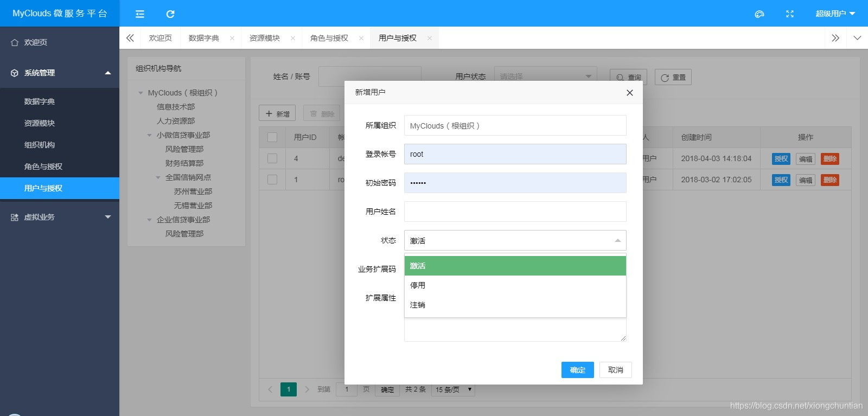The image size is (868, 416).
Task: Click 删除 for user created 2018-03-02
Action: 830,180
